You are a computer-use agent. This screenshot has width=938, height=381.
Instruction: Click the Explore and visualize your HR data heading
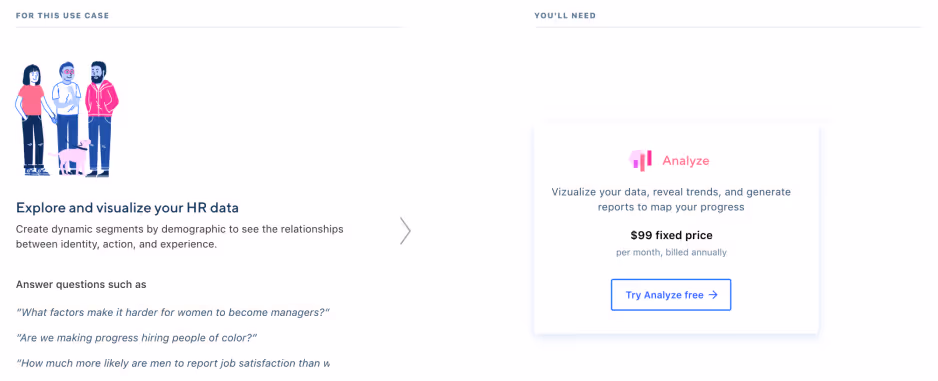[x=127, y=208]
